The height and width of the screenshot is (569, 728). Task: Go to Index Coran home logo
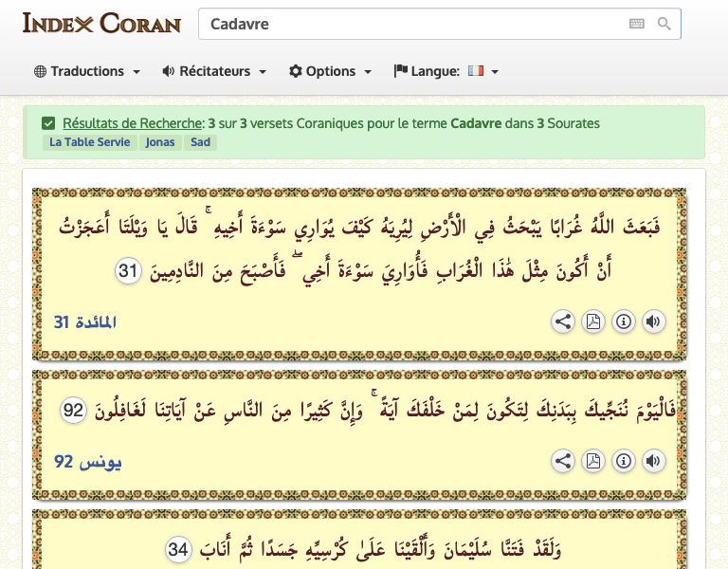101,23
